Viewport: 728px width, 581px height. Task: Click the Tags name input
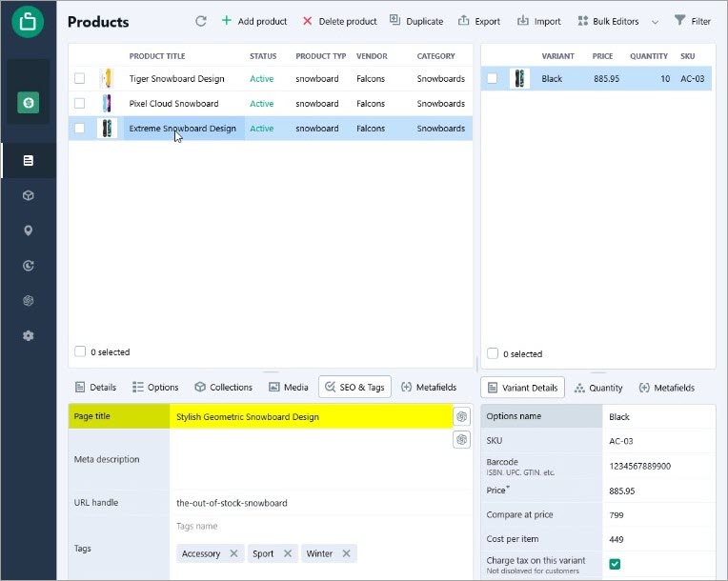(320, 527)
